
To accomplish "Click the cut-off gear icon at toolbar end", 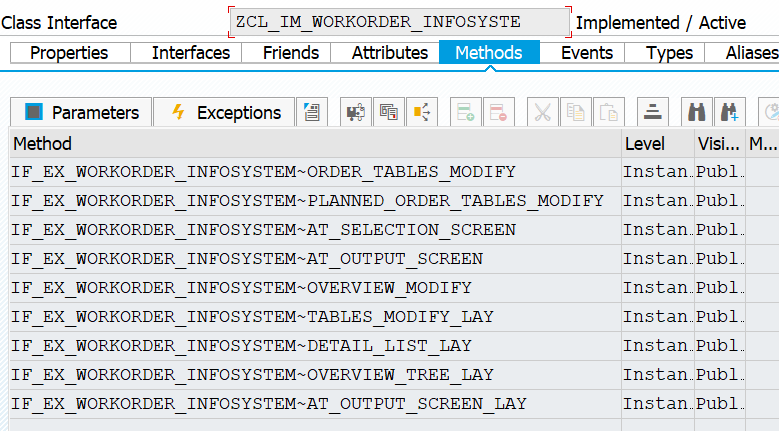I will [769, 112].
